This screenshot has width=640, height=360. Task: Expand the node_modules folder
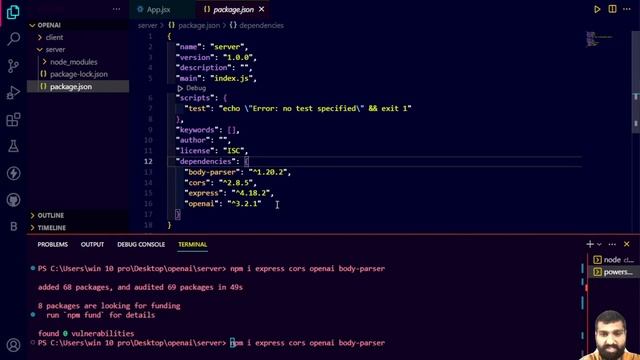[73, 62]
